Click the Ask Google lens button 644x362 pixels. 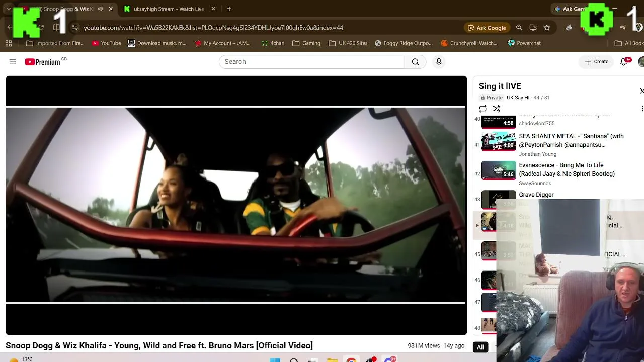[x=487, y=28]
